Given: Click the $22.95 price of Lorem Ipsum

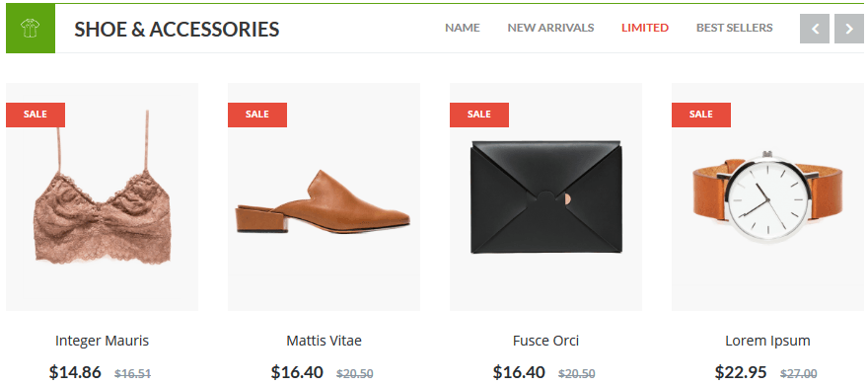Looking at the screenshot, I should 741,372.
